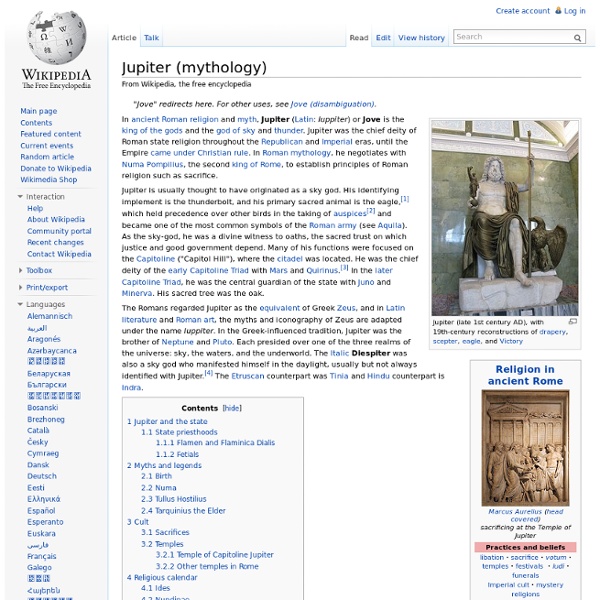Image resolution: width=600 pixels, height=600 pixels.
Task: Open Religion in ancient Rome title link
Action: (x=525, y=375)
